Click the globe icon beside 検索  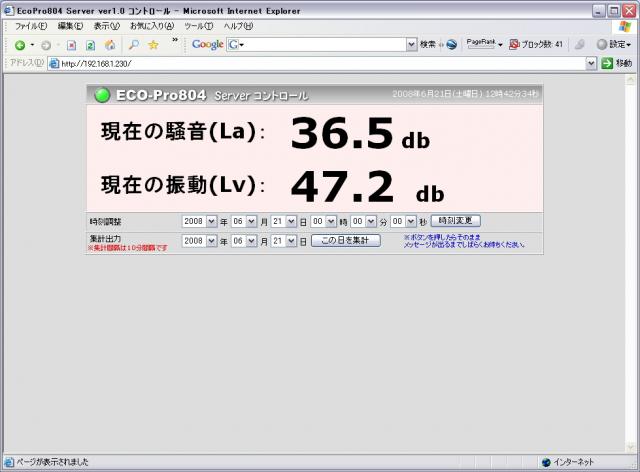(451, 45)
